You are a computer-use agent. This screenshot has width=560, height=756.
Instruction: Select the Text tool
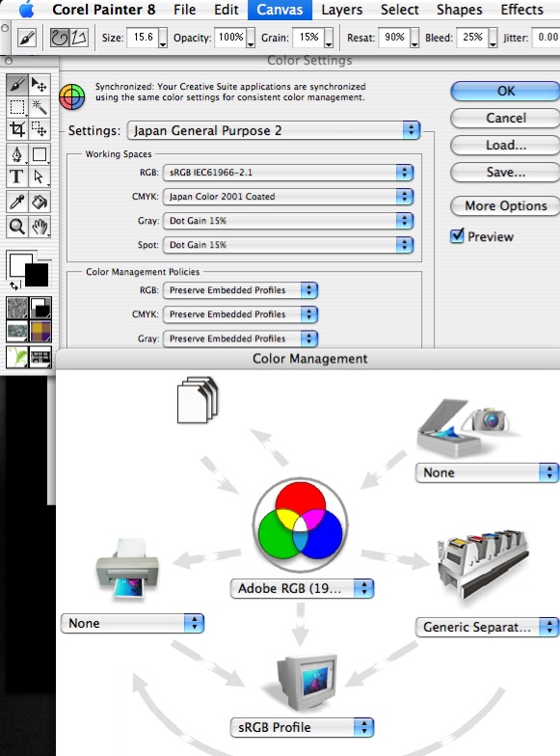(x=17, y=177)
